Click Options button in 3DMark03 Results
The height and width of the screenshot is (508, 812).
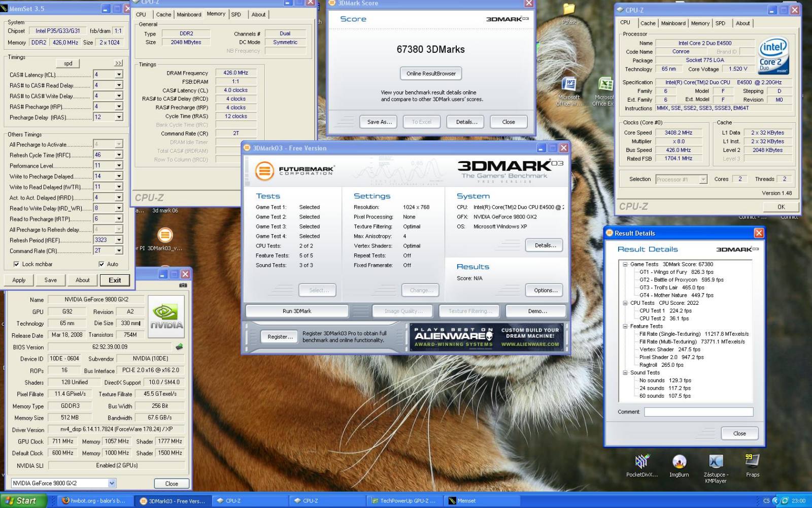coord(546,290)
